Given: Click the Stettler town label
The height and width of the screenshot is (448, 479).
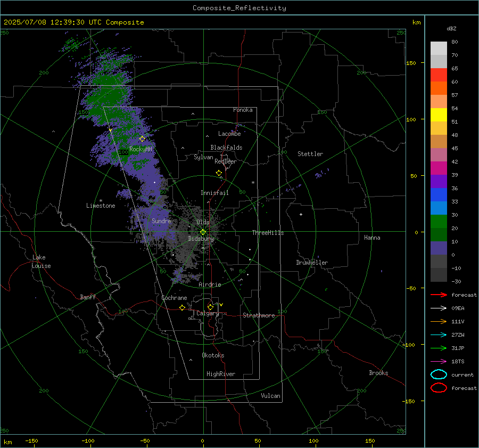Looking at the screenshot, I should (310, 154).
